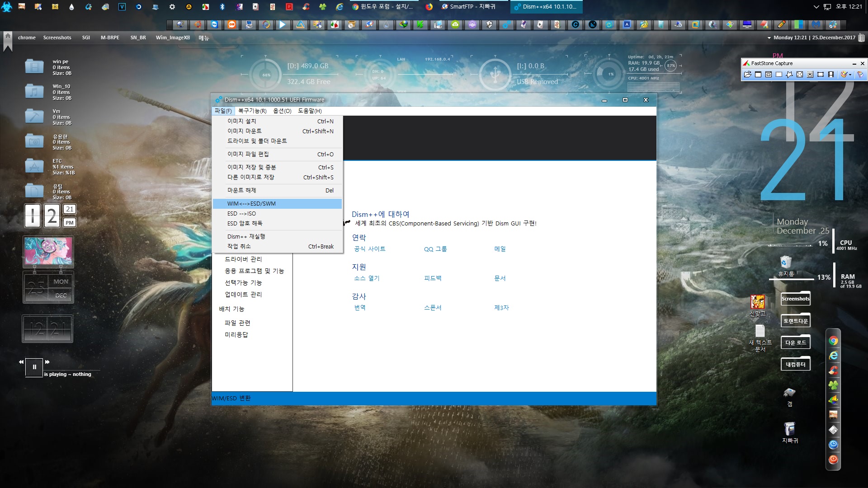Open 다운 로드 folder shortcut

[795, 343]
